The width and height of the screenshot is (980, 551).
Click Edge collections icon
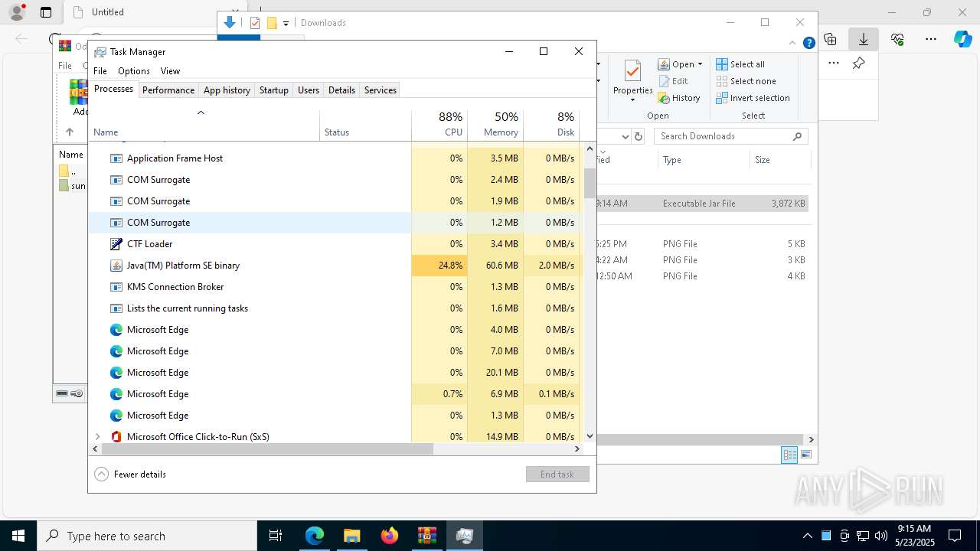830,39
